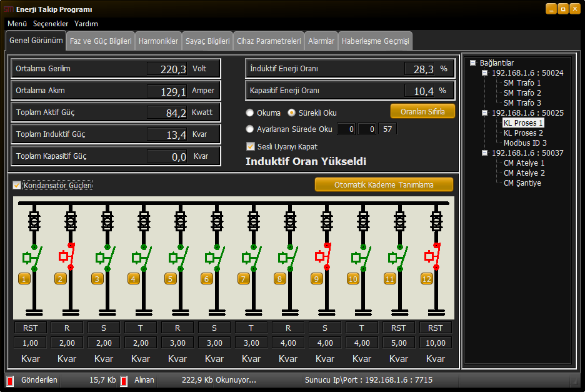
Task: Select Modbus ID 3 in tree
Action: [x=525, y=143]
